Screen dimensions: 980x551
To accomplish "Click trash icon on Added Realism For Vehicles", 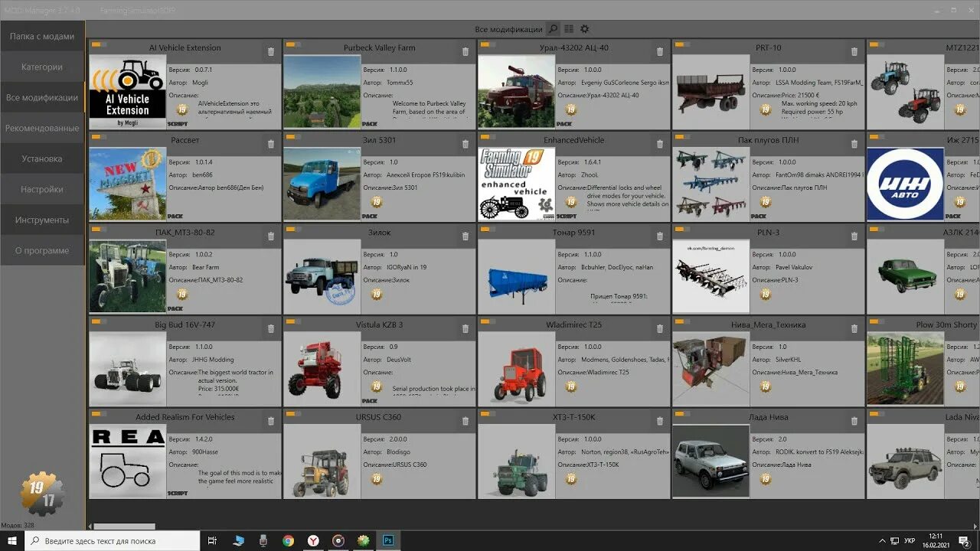I will click(271, 421).
